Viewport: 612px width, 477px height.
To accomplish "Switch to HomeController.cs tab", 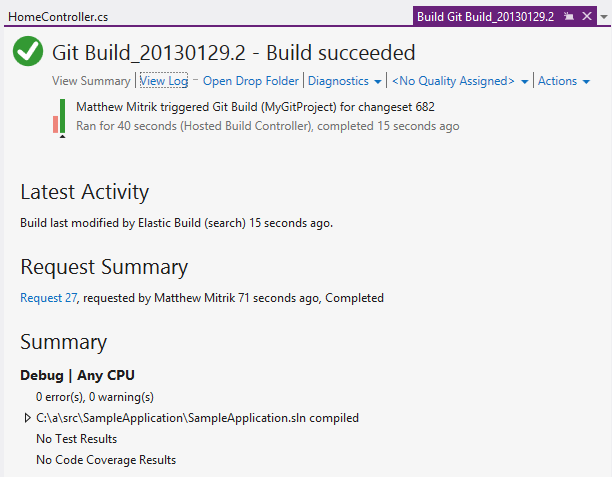I will (58, 17).
